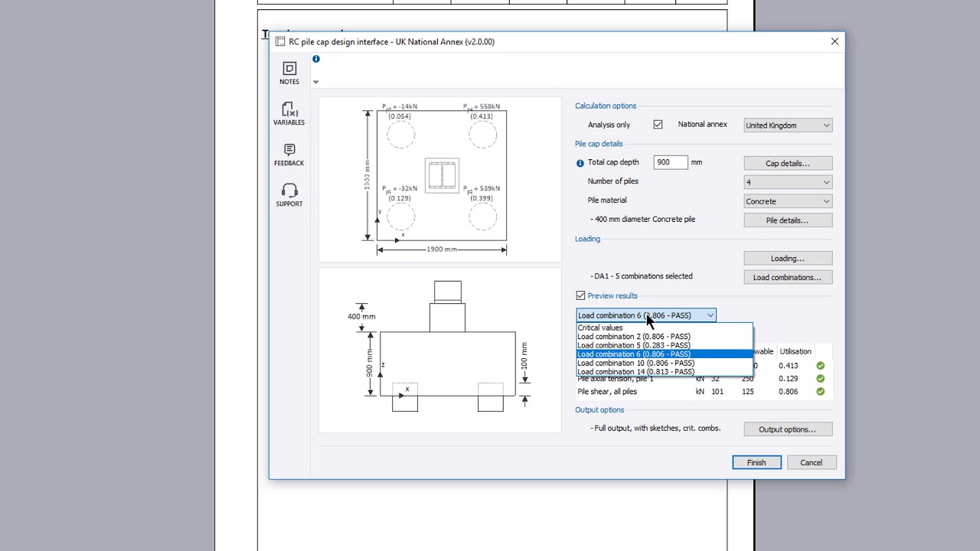The height and width of the screenshot is (551, 980).
Task: Cancel the pile cap design dialog
Action: pos(811,462)
